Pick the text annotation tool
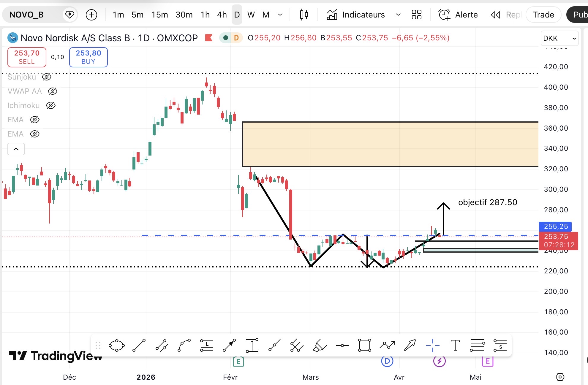588x385 pixels. 455,346
